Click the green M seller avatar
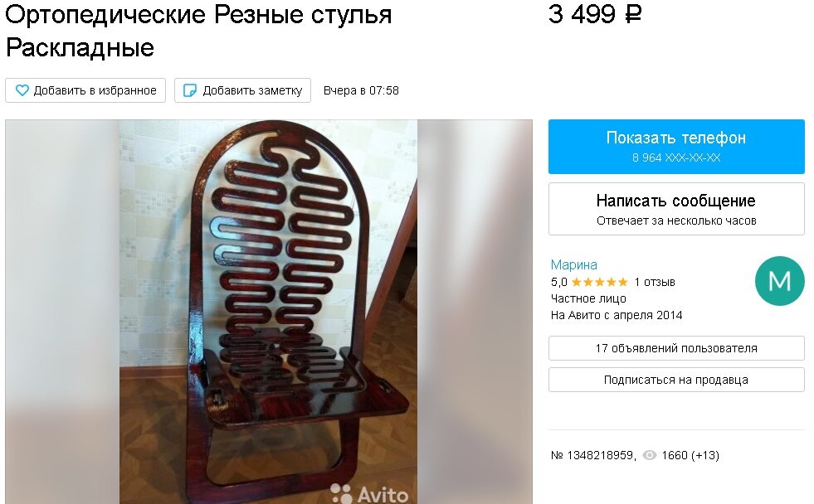The width and height of the screenshot is (814, 504). point(779,281)
